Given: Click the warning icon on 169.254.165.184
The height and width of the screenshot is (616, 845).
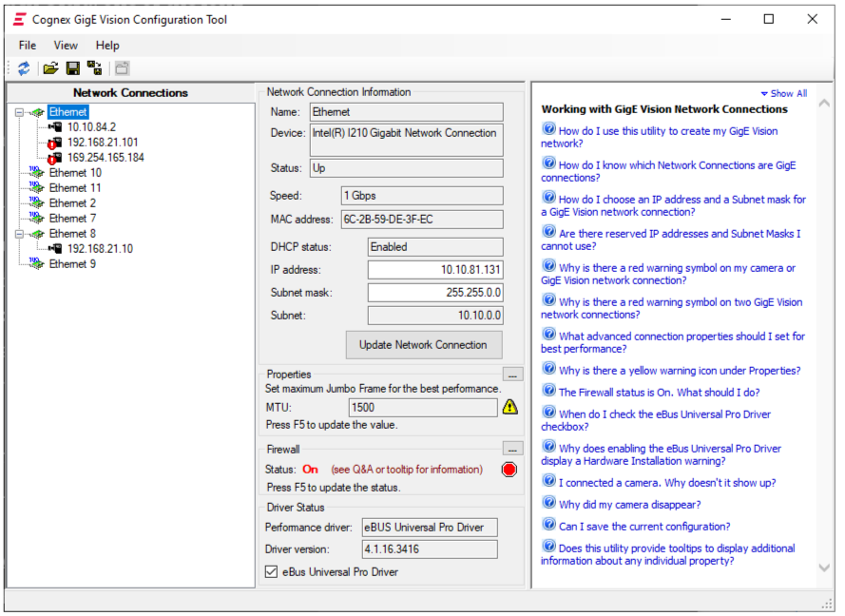Looking at the screenshot, I should tap(52, 159).
